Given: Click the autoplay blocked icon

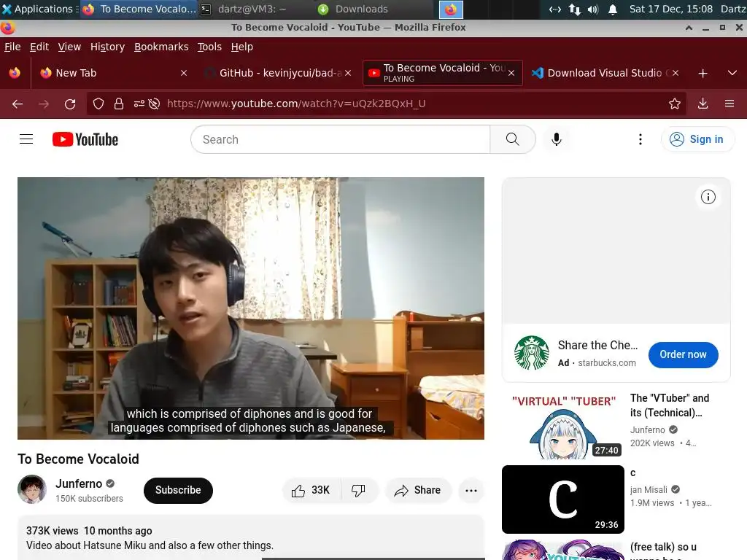Looking at the screenshot, I should coord(154,104).
